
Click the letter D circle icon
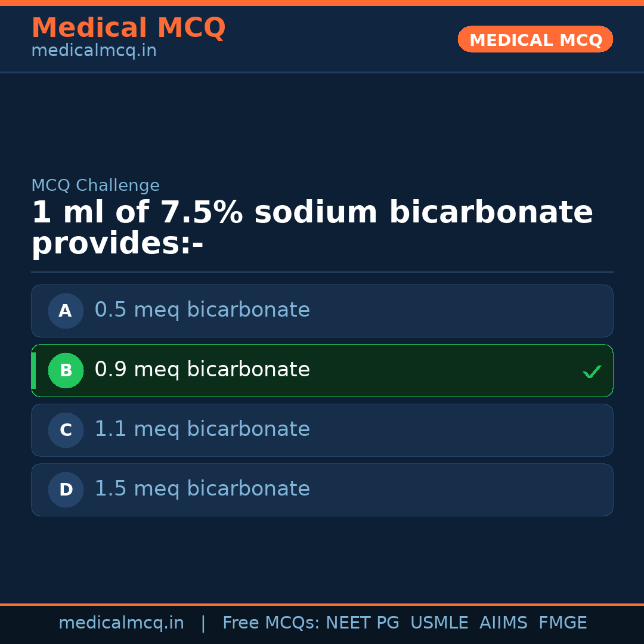click(66, 490)
